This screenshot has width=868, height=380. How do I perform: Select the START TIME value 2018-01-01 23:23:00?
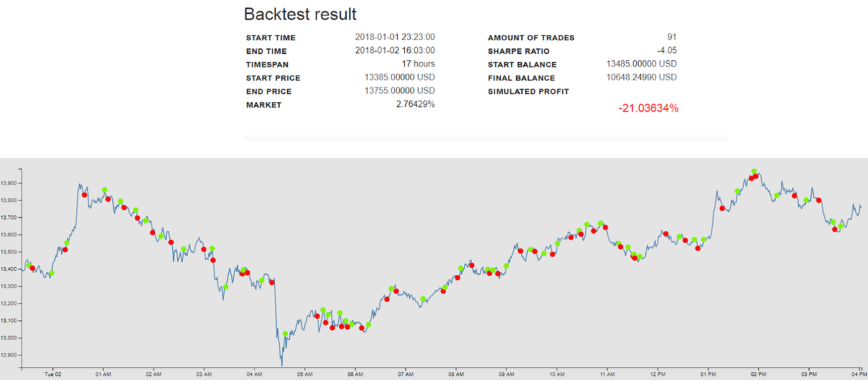[395, 37]
